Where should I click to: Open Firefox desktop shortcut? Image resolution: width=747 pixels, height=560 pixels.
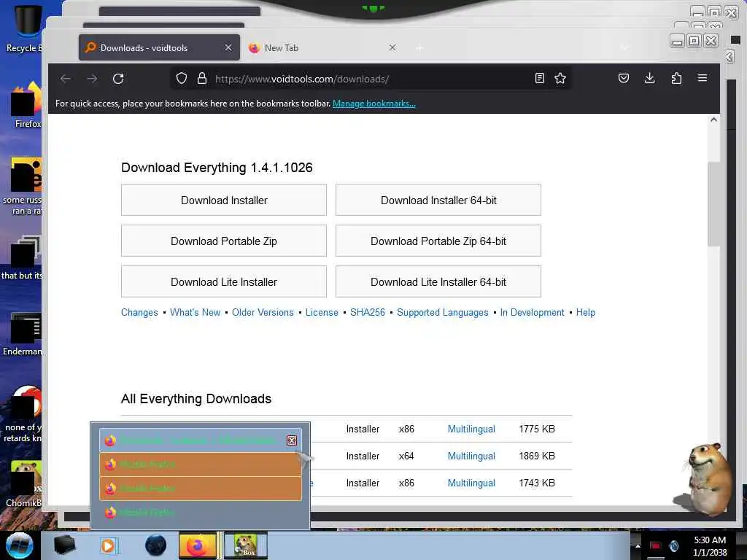coord(26,105)
